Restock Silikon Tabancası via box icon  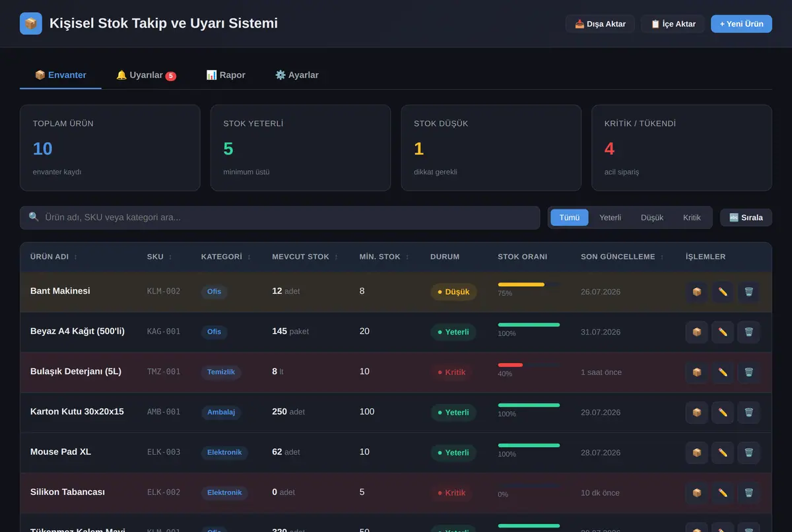coord(696,493)
